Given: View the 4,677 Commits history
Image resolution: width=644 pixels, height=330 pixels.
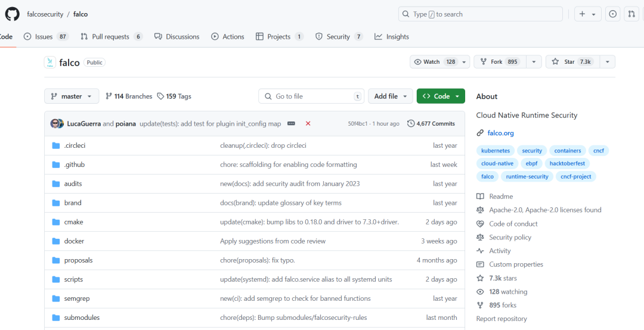Looking at the screenshot, I should tap(431, 123).
